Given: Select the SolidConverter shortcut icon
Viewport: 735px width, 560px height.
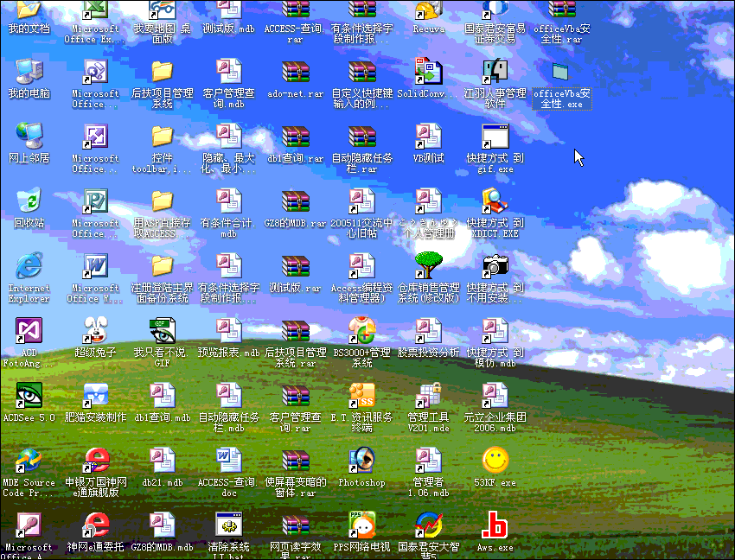Looking at the screenshot, I should [428, 73].
